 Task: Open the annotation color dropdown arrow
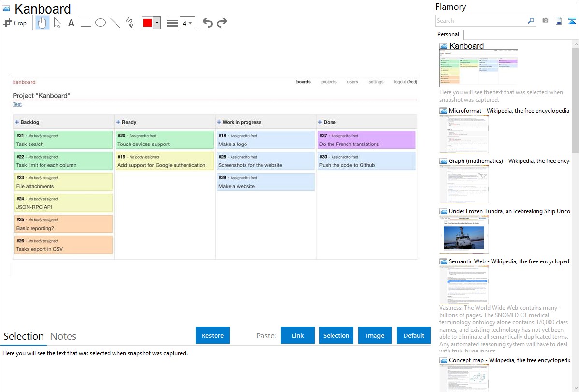click(x=157, y=23)
